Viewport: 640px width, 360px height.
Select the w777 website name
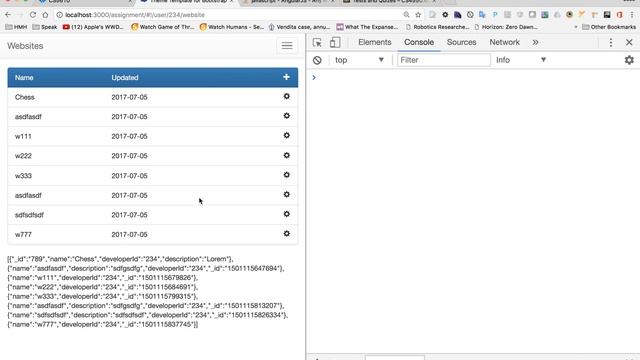click(x=23, y=235)
